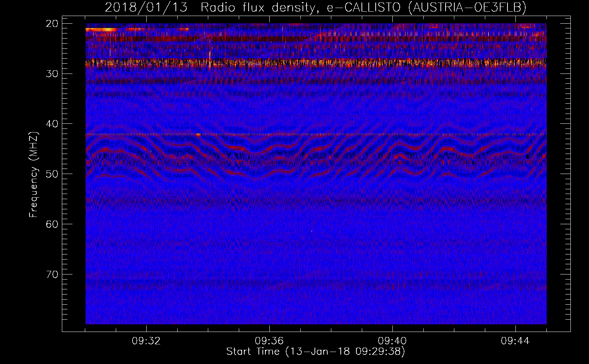The image size is (589, 364).
Task: Click the station name '(AUSTRIA-OE3FLB)'
Action: point(467,7)
